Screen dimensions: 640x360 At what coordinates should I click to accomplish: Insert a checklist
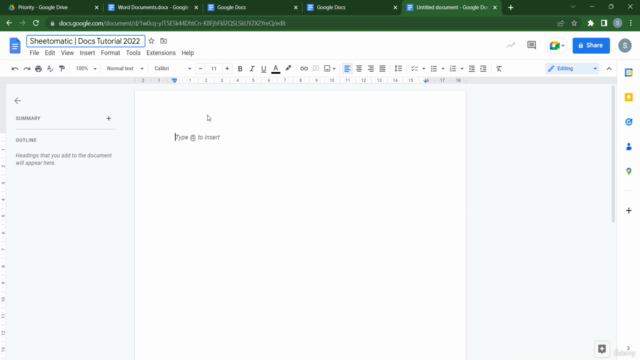pos(414,69)
